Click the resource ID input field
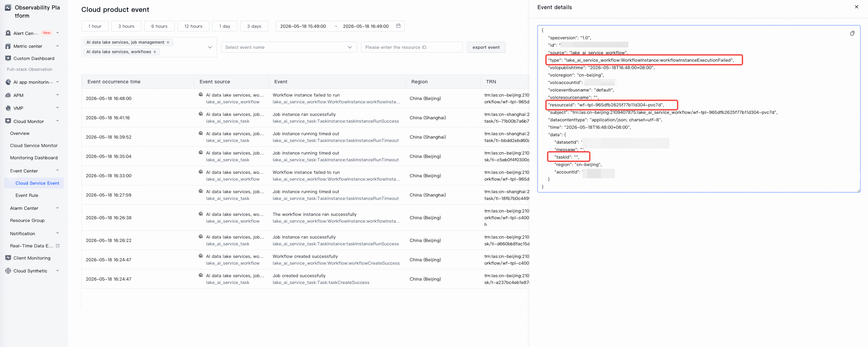Image resolution: width=868 pixels, height=347 pixels. tap(412, 47)
